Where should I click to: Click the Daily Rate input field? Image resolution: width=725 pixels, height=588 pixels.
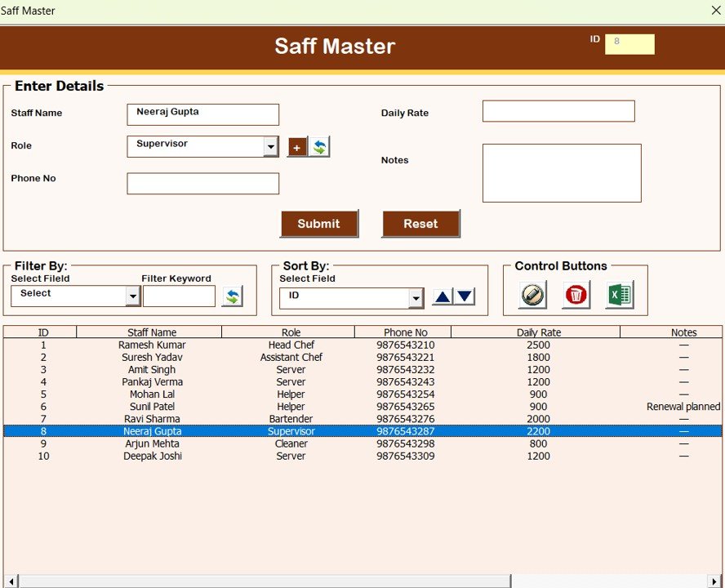coord(558,110)
